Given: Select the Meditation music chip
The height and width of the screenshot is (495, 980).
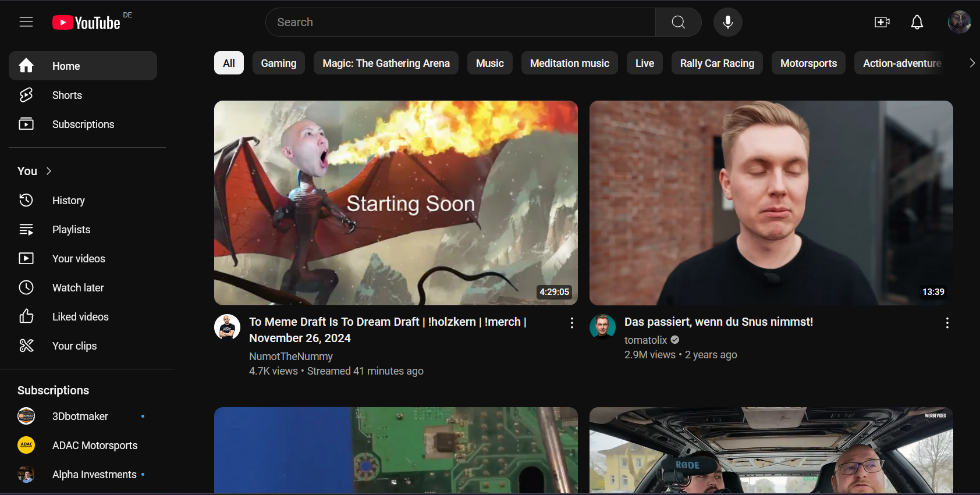Looking at the screenshot, I should [570, 63].
